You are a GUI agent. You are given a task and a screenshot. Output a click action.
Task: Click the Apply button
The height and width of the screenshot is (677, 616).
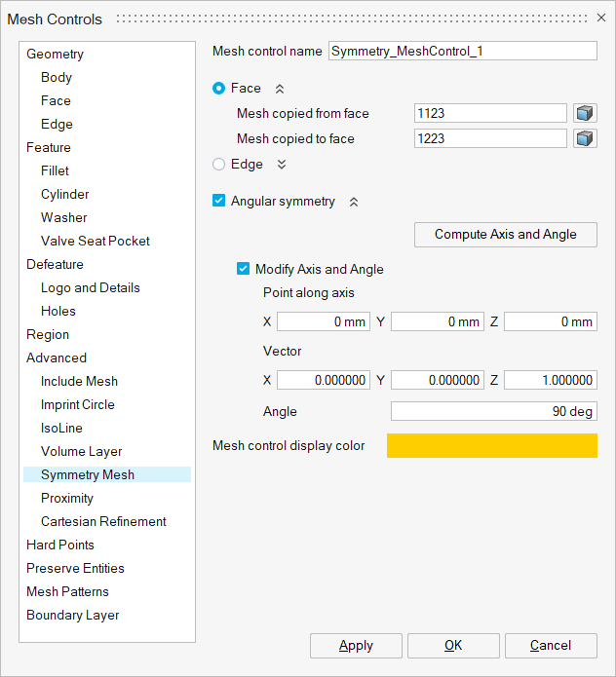pos(356,645)
